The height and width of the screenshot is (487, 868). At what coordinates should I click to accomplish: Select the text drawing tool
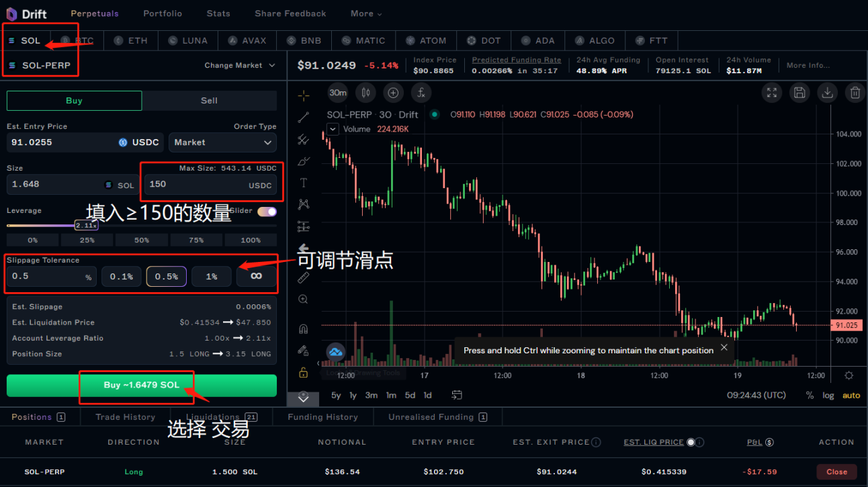[x=304, y=183]
